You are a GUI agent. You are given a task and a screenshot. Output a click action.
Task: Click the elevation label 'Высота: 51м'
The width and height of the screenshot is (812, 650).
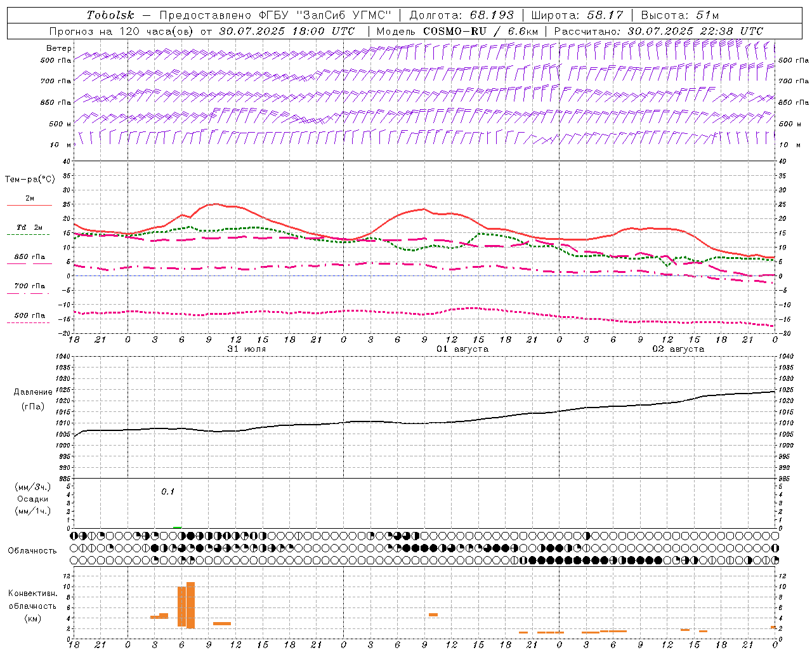[679, 15]
